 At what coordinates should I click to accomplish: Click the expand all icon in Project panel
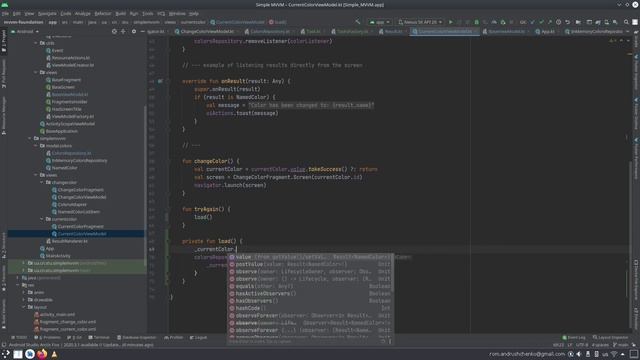(123, 31)
